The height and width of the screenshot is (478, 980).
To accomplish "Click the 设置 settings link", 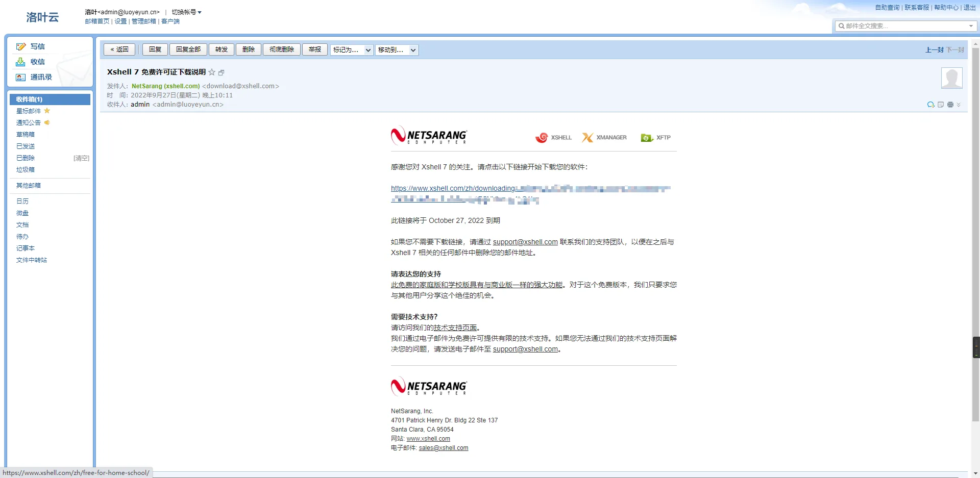I will click(x=120, y=21).
